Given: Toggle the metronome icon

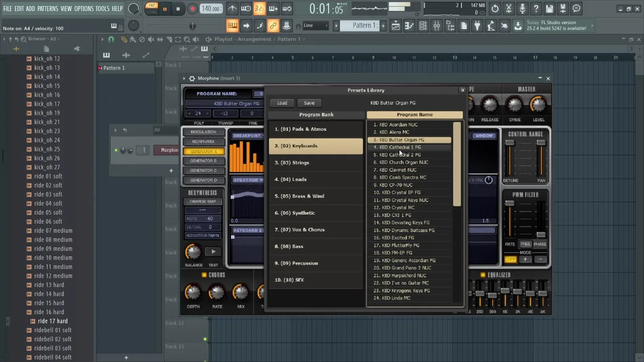Looking at the screenshot, I should [232, 9].
